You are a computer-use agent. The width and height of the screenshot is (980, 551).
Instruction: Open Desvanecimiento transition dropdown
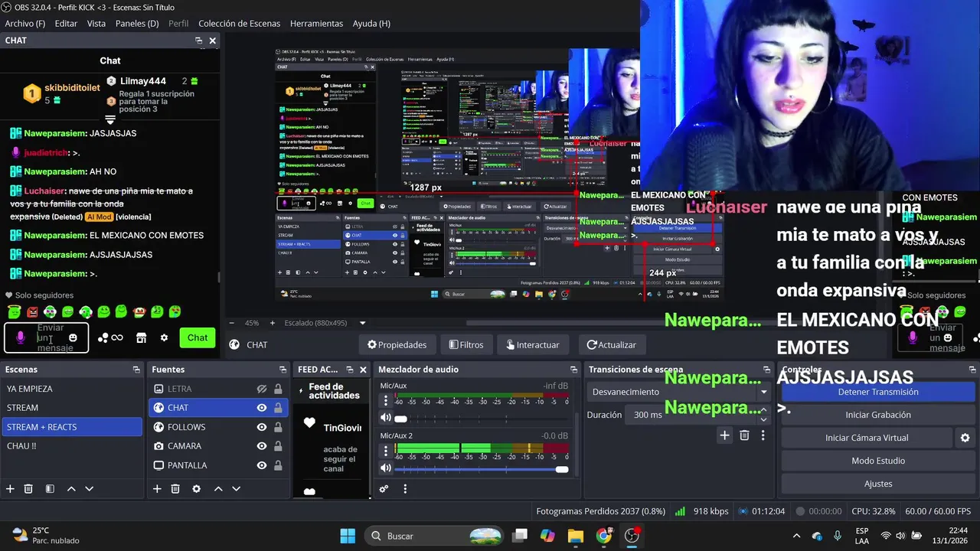(679, 392)
